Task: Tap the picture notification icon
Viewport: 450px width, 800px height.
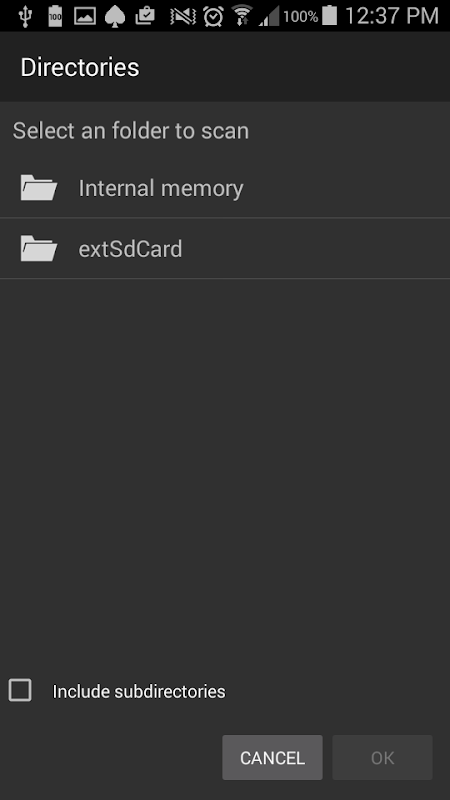Action: 85,16
